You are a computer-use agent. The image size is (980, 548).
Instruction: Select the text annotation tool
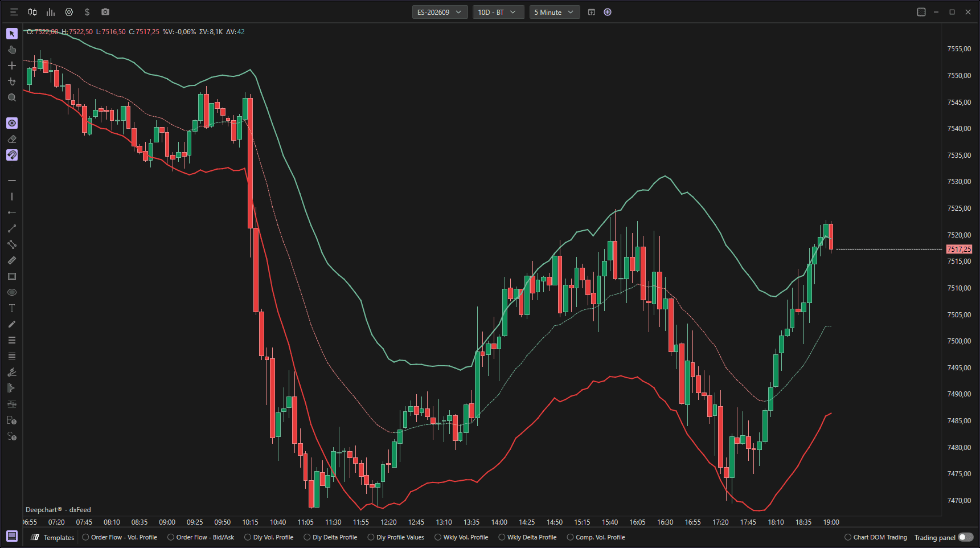pyautogui.click(x=12, y=308)
